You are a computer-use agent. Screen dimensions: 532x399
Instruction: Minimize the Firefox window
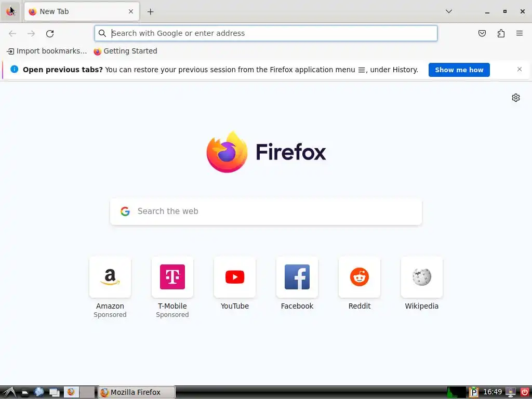(x=487, y=12)
